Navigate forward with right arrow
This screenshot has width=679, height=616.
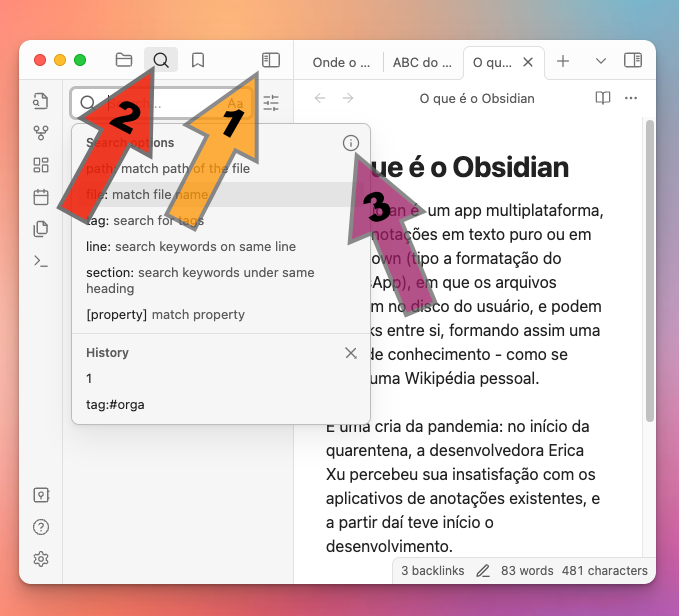(x=348, y=98)
